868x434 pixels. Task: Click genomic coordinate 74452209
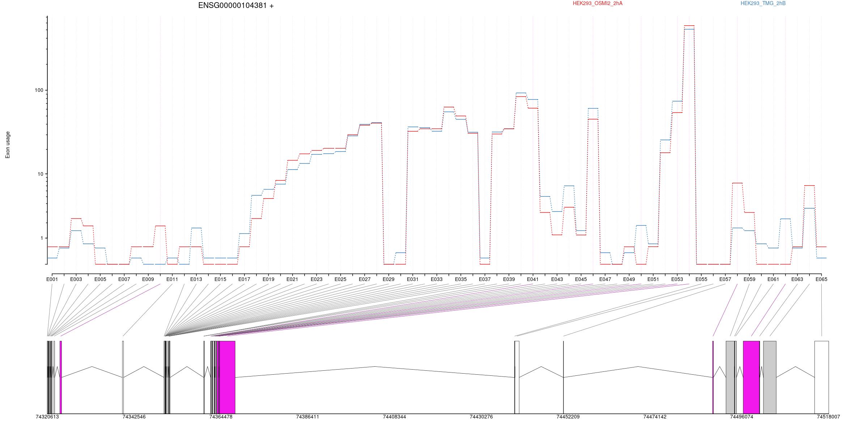568,417
